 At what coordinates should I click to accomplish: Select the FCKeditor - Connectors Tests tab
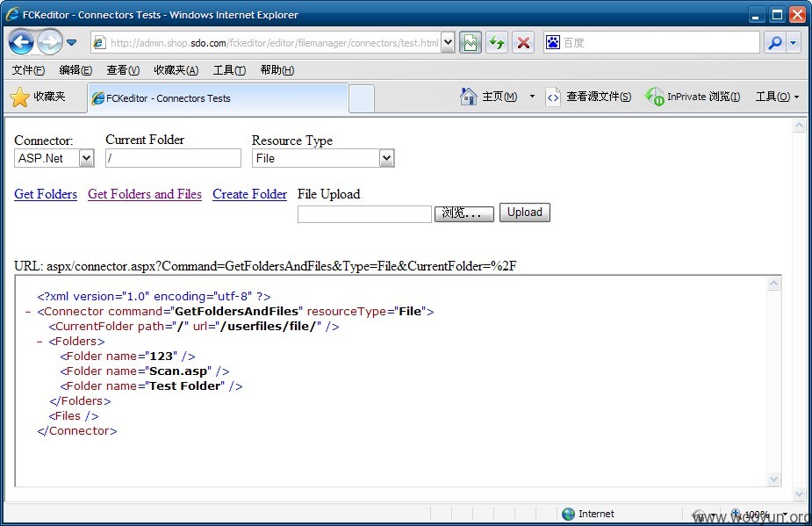click(218, 98)
